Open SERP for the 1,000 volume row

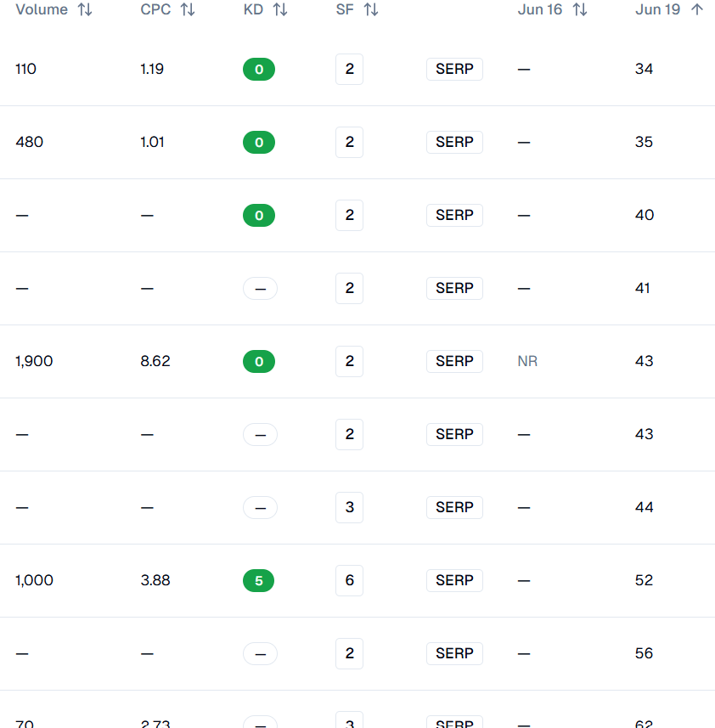454,580
